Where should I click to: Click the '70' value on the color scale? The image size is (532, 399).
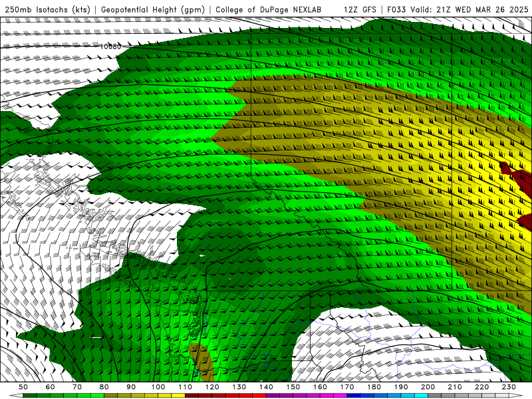pos(77,387)
